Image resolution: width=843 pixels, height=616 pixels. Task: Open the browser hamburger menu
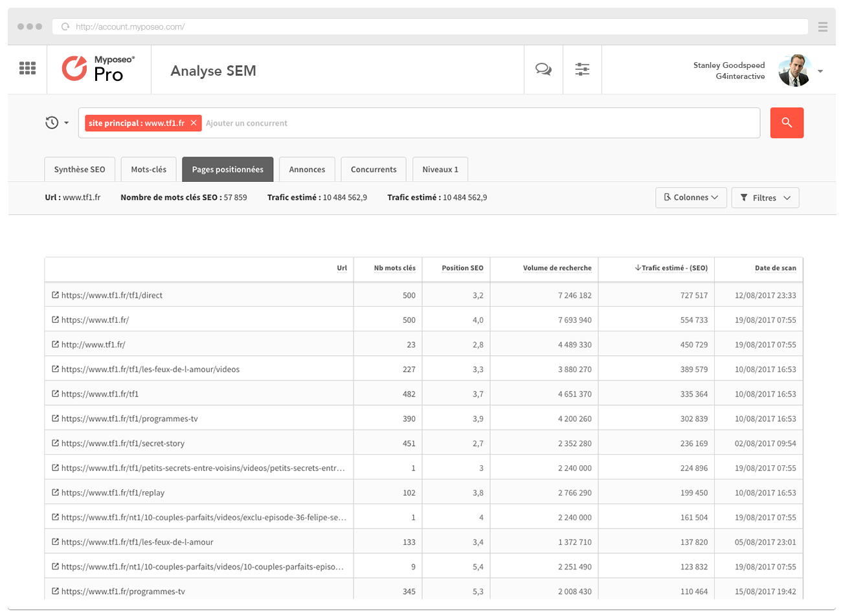click(x=823, y=27)
